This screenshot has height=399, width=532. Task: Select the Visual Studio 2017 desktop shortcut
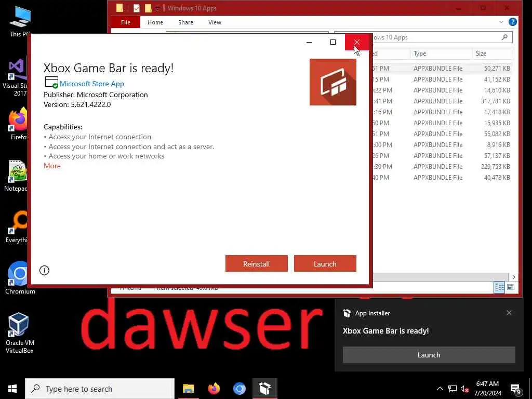click(x=15, y=77)
